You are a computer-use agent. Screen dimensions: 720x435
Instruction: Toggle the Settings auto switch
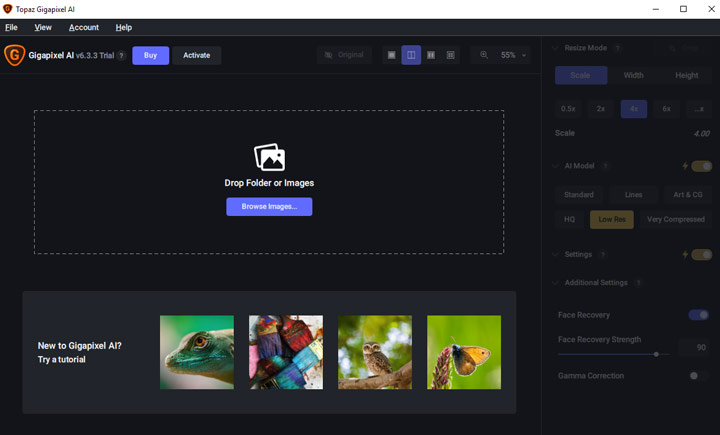(702, 254)
